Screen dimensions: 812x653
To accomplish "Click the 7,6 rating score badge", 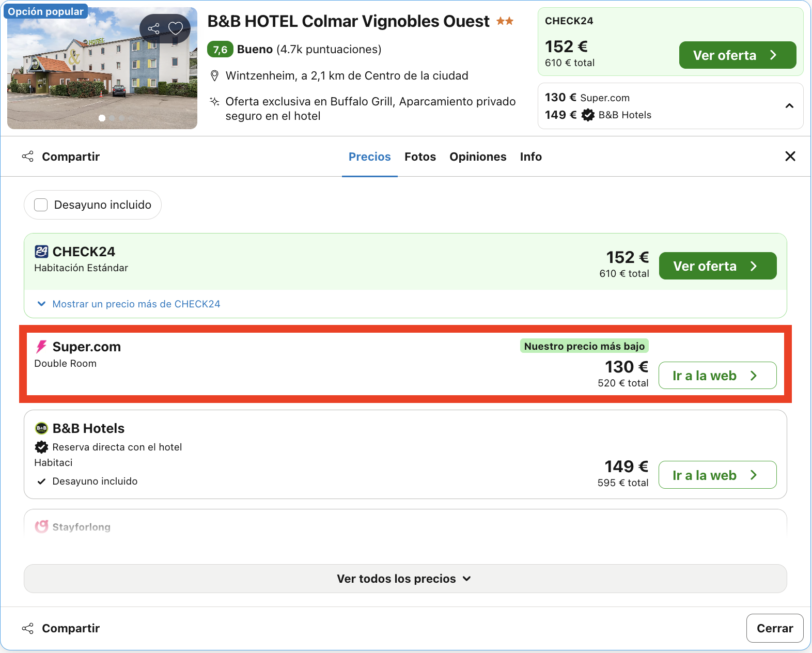I will (220, 50).
